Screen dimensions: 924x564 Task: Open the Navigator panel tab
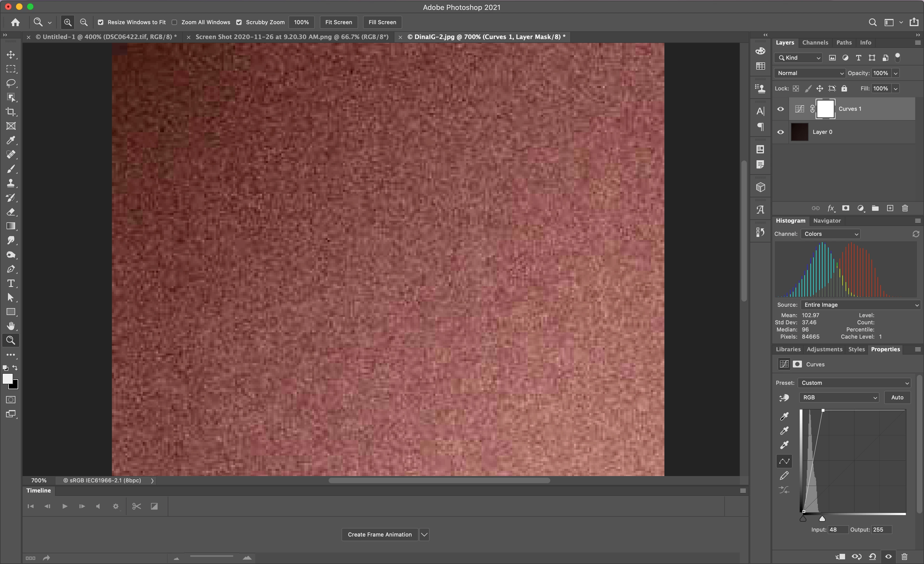tap(827, 221)
